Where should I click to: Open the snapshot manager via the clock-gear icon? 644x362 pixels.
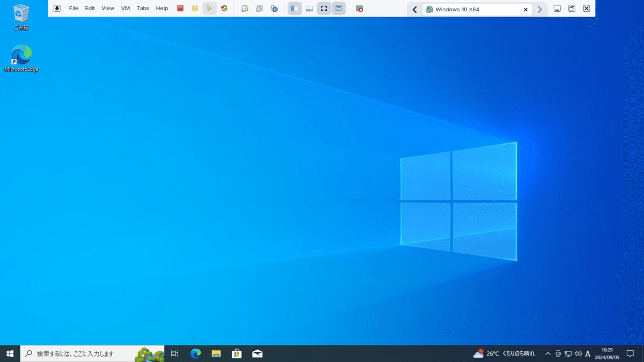(x=274, y=9)
